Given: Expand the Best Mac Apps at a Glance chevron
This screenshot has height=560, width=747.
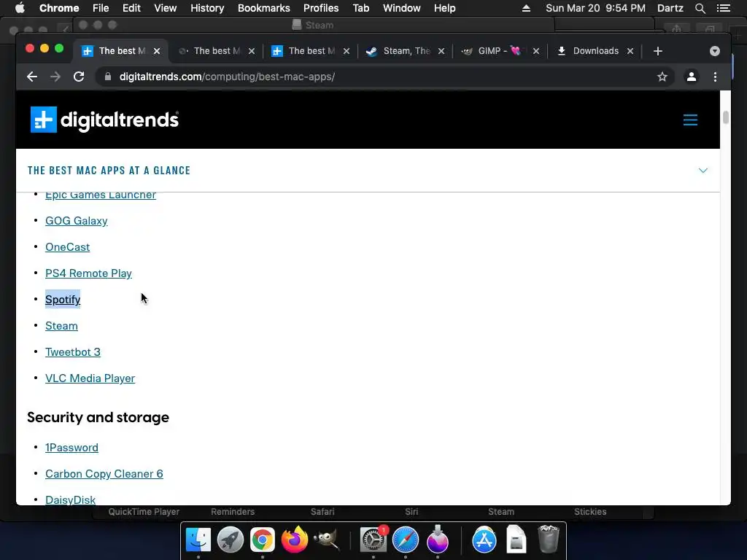Looking at the screenshot, I should point(703,171).
